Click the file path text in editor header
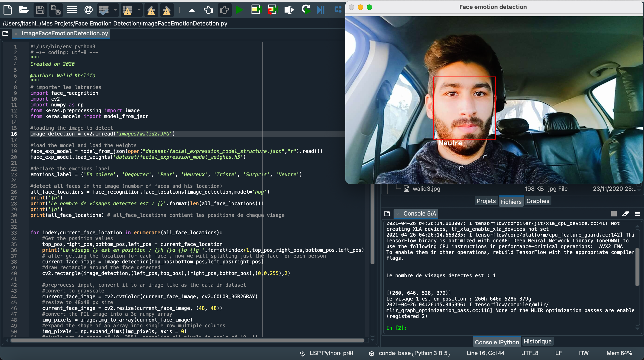644x360 pixels. pyautogui.click(x=115, y=23)
